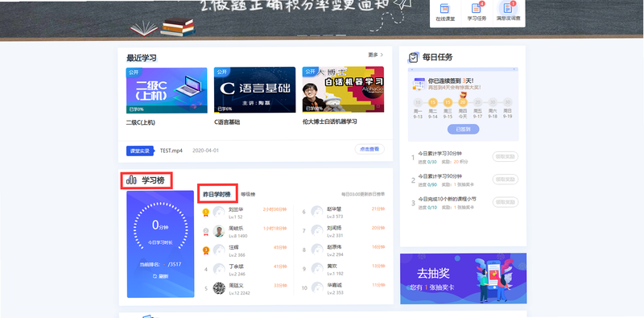Screen dimensions: 644x318
Task: Click the bronze rank 3 medal
Action: coord(206,250)
